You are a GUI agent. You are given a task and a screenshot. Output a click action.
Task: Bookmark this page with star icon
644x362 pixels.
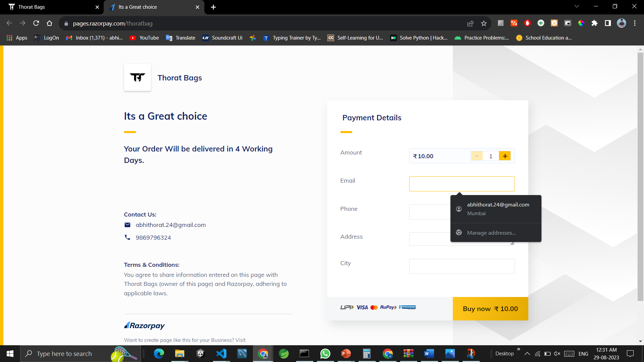point(484,23)
